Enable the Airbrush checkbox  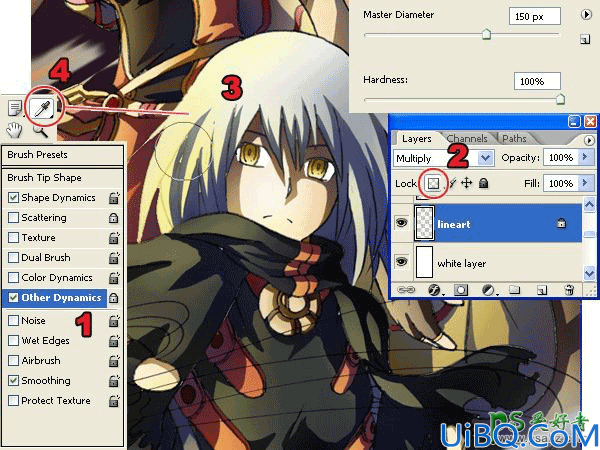[13, 360]
